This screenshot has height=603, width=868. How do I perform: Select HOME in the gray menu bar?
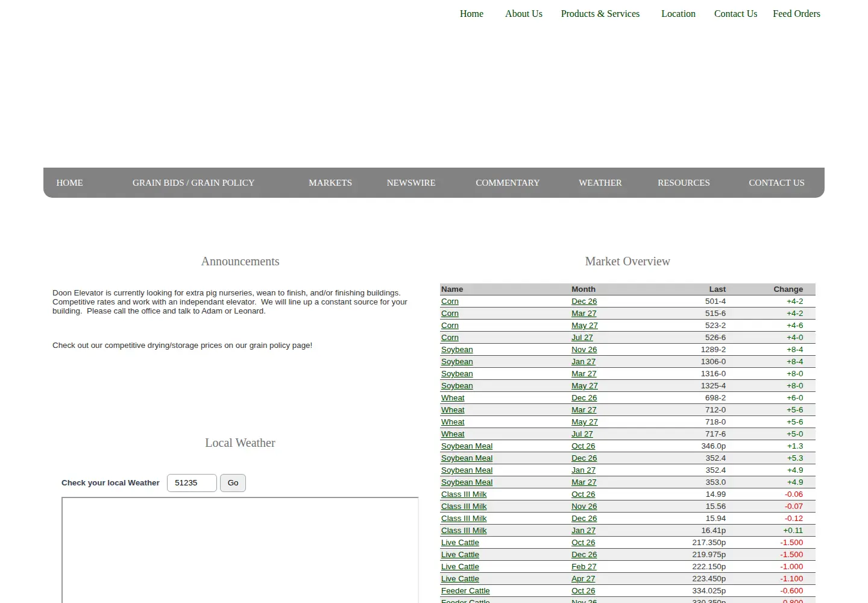tap(70, 183)
